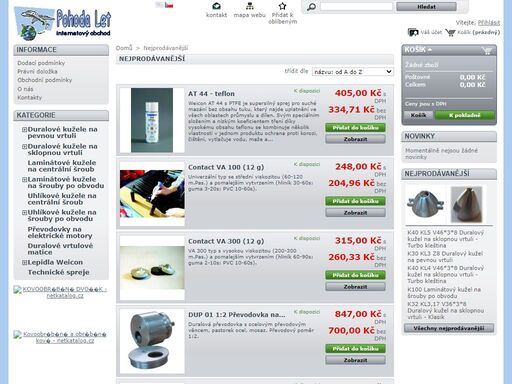Click the K pokladně checkout button
This screenshot has width=512, height=384.
click(x=465, y=115)
